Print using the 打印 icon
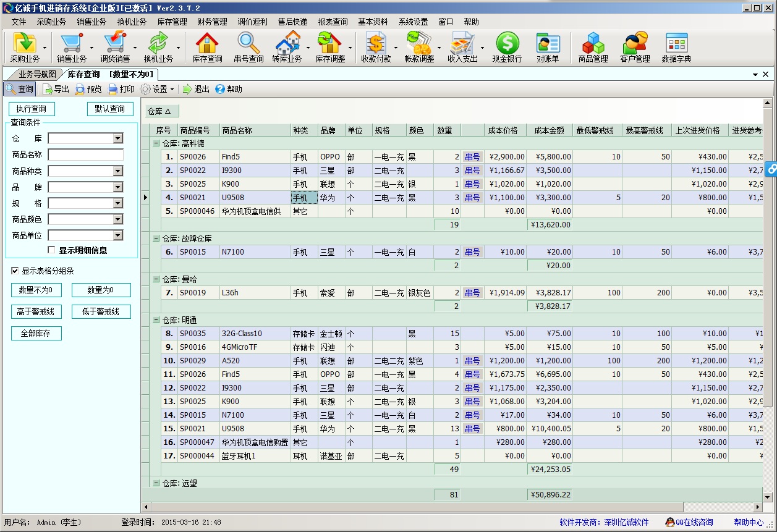The height and width of the screenshot is (532, 777). pos(121,89)
